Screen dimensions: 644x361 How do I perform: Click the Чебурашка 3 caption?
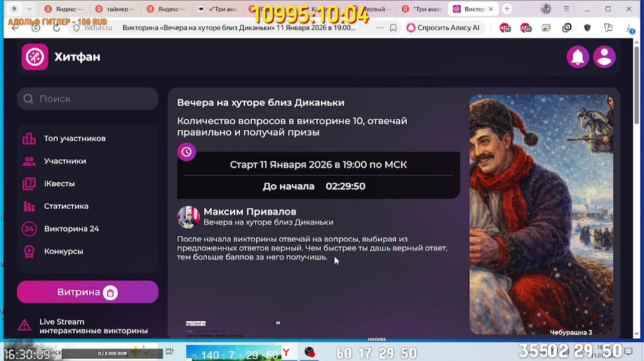click(571, 332)
